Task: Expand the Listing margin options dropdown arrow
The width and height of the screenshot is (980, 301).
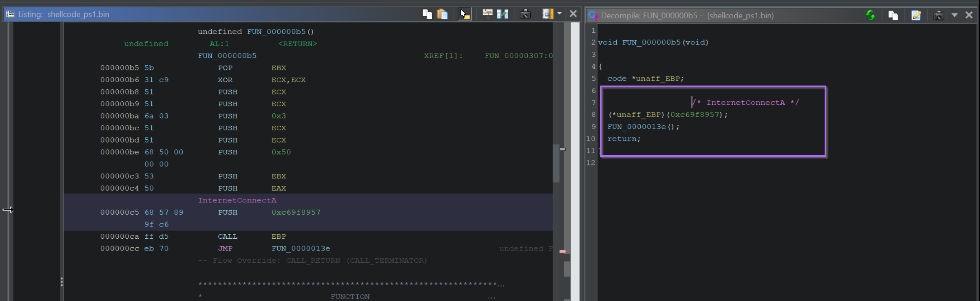Action: coord(560,14)
